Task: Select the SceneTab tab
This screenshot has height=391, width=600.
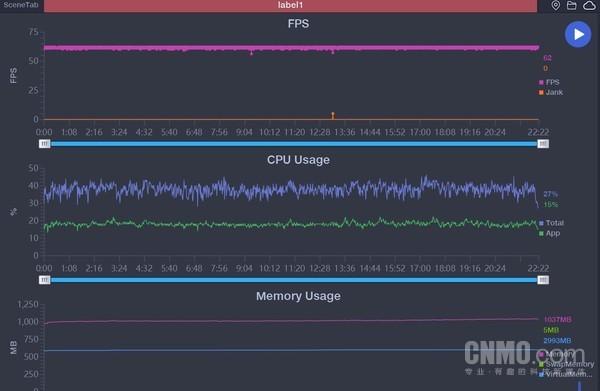Action: coord(21,5)
